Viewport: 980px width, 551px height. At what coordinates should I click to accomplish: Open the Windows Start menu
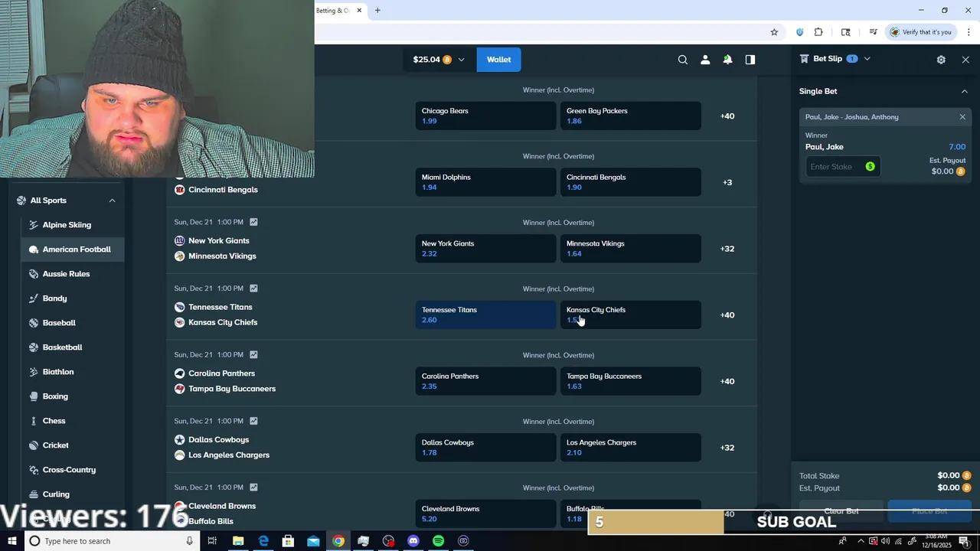click(11, 541)
